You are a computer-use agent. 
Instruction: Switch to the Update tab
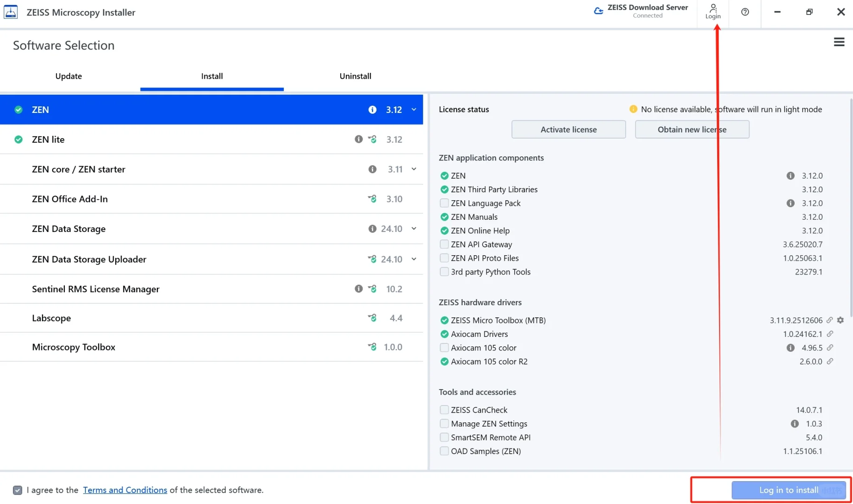(69, 76)
